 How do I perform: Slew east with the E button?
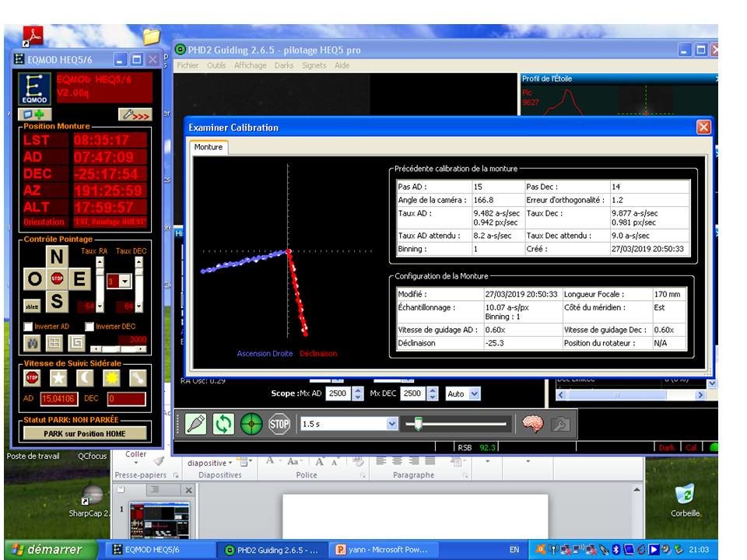point(79,278)
